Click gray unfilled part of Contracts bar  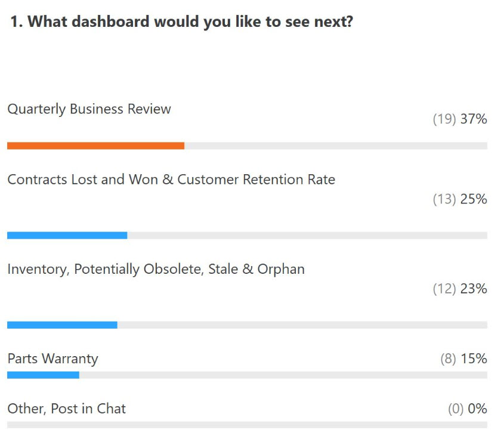pyautogui.click(x=307, y=236)
